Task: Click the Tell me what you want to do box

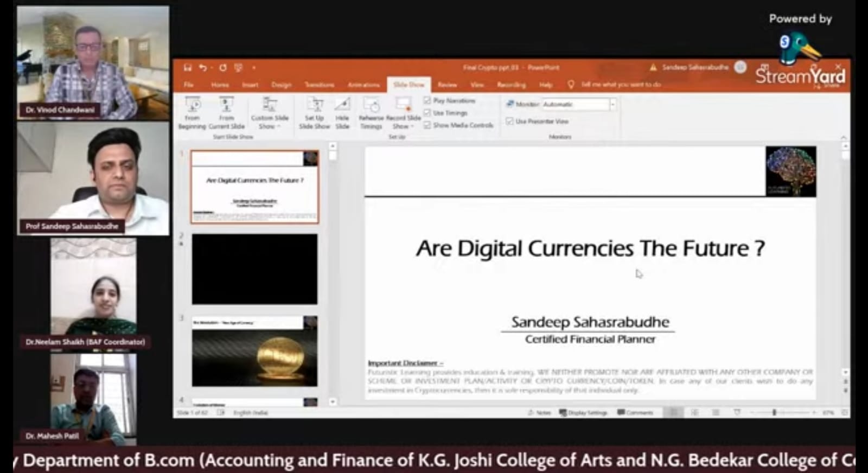Action: (x=621, y=85)
